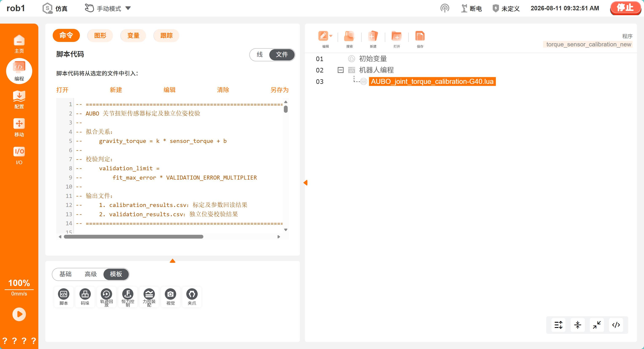The height and width of the screenshot is (349, 644).
Task: Start the program with the play button
Action: click(19, 314)
